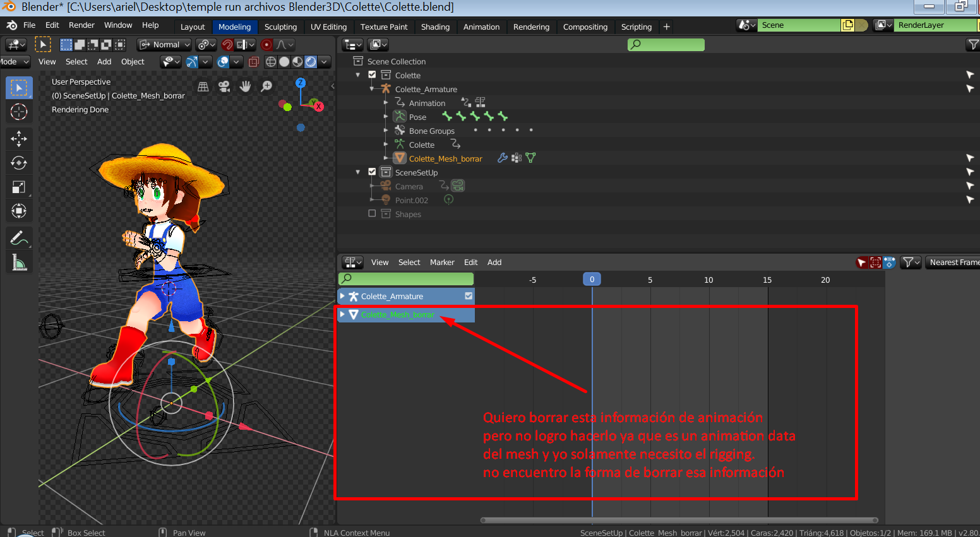The width and height of the screenshot is (980, 537).
Task: Switch to solid viewport shading
Action: click(284, 62)
